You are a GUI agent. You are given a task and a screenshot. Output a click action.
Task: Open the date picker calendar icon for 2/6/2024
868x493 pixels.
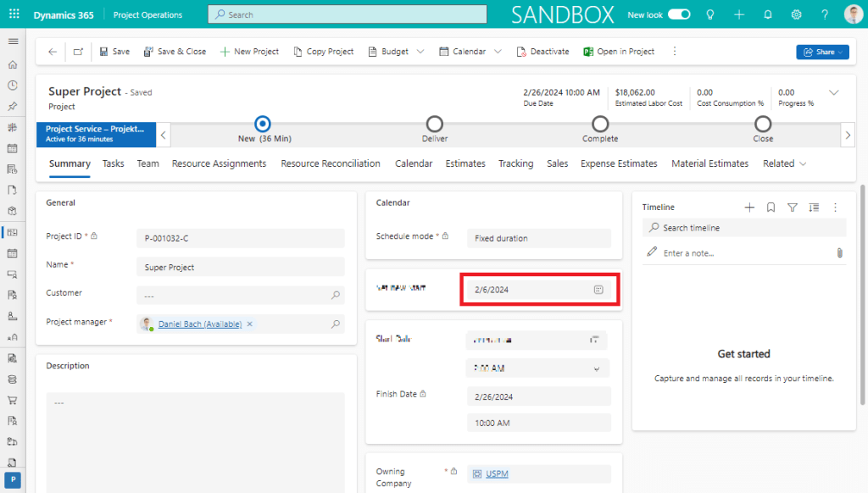[x=598, y=290]
